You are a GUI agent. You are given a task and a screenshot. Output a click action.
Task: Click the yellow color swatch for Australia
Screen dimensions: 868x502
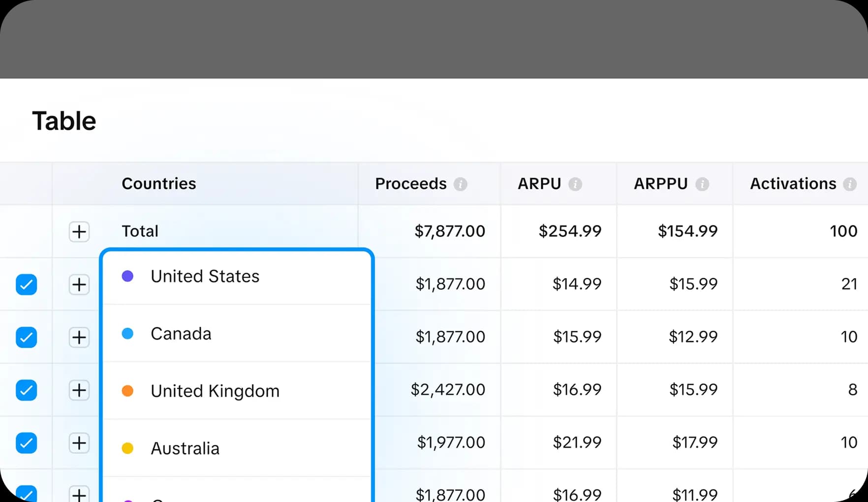128,448
